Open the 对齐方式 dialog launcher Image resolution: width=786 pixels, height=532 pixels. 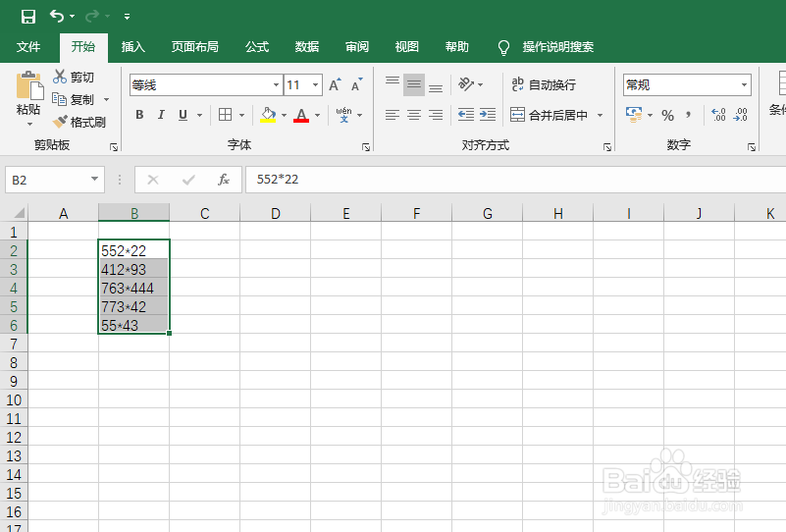tap(607, 147)
